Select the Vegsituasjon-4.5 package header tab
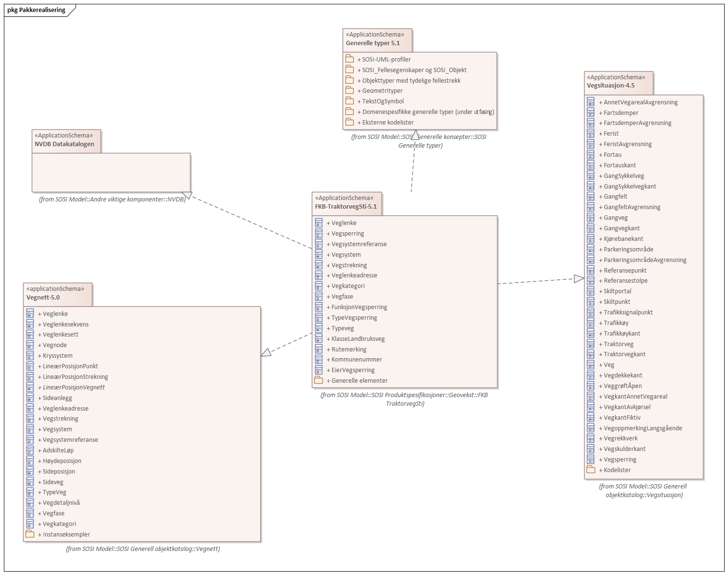 (x=618, y=82)
